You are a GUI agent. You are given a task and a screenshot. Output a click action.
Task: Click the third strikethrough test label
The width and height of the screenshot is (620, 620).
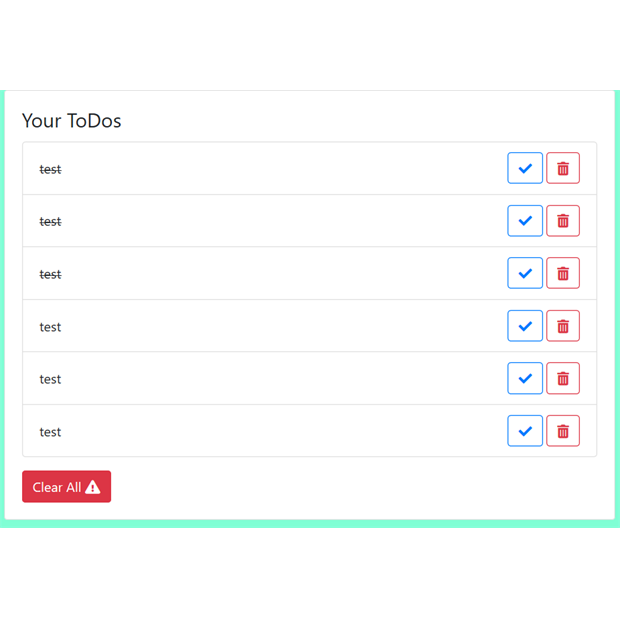[x=50, y=274]
